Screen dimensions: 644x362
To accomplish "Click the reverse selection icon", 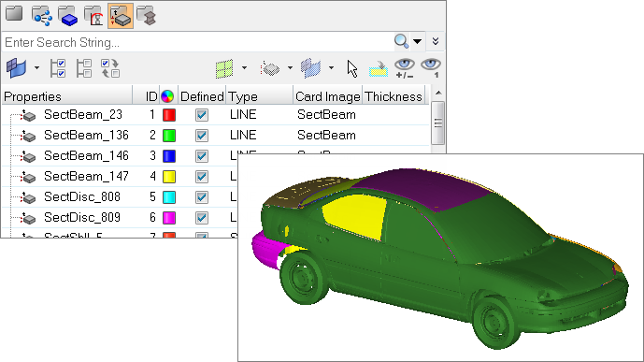I will coord(110,67).
